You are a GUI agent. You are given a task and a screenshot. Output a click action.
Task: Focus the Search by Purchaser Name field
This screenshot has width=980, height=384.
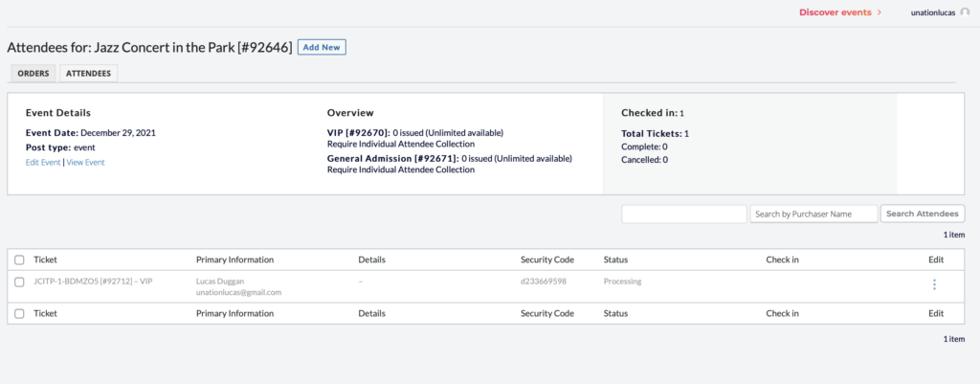tap(813, 214)
